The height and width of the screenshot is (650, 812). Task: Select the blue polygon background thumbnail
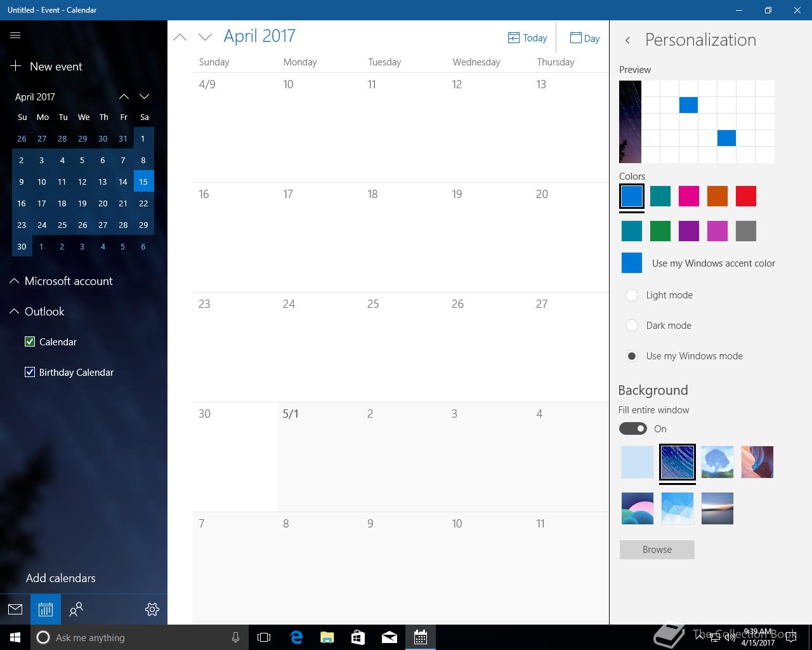pyautogui.click(x=678, y=508)
